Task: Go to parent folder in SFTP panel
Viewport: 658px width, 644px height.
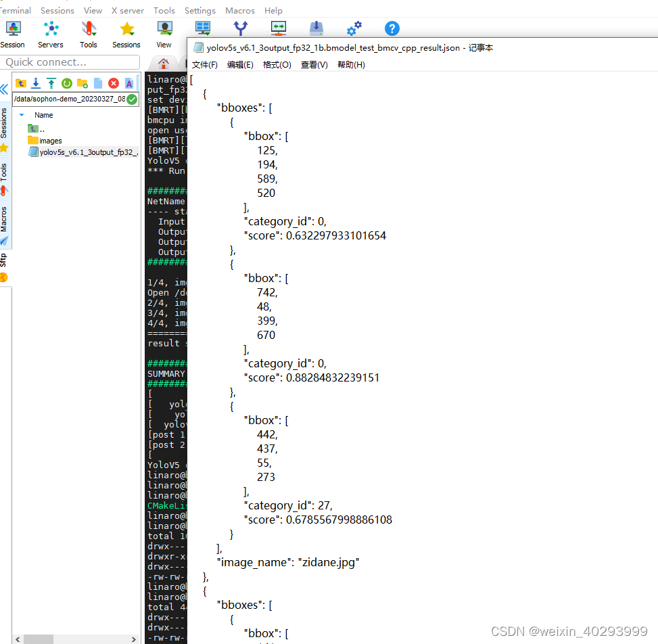Action: pos(20,83)
